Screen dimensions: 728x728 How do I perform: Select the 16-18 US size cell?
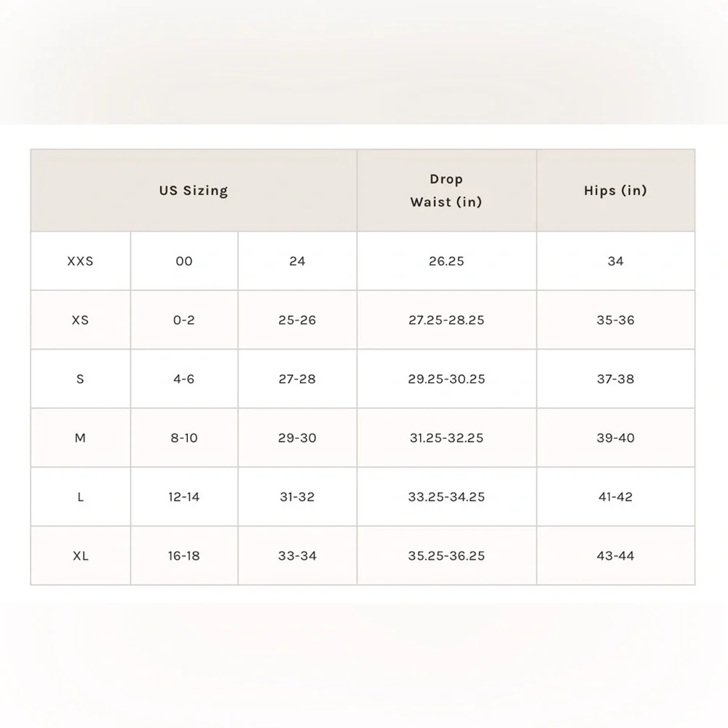click(184, 555)
